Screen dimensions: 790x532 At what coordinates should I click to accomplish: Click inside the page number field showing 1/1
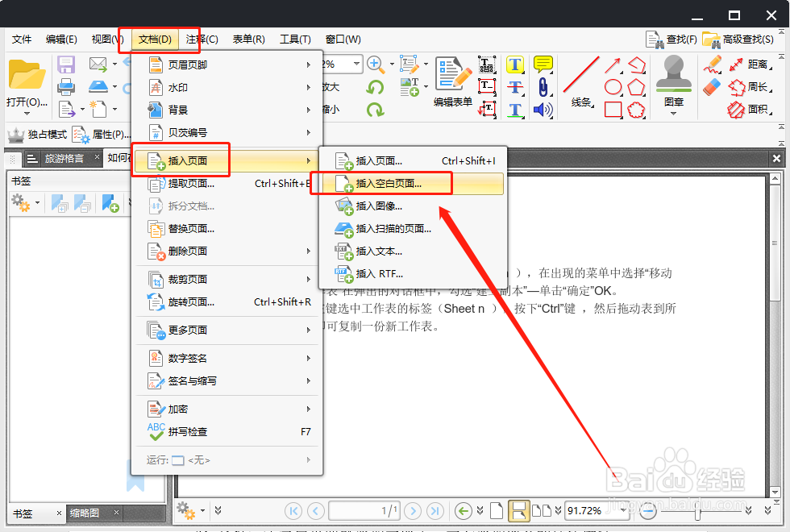(x=363, y=510)
